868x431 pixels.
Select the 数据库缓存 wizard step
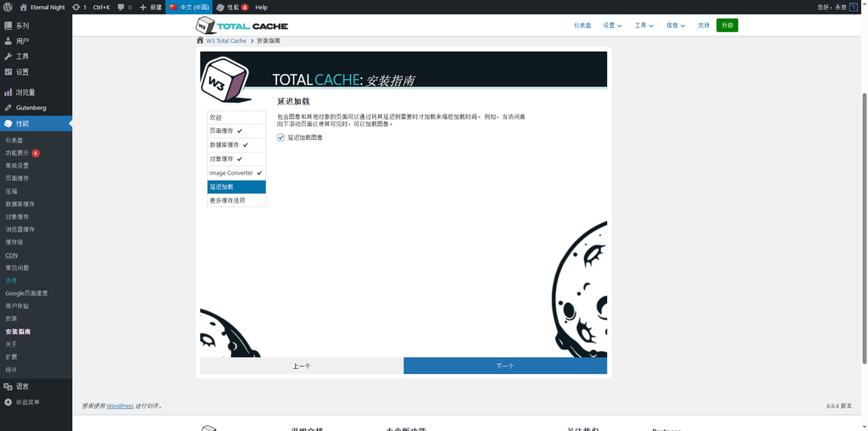pos(236,145)
